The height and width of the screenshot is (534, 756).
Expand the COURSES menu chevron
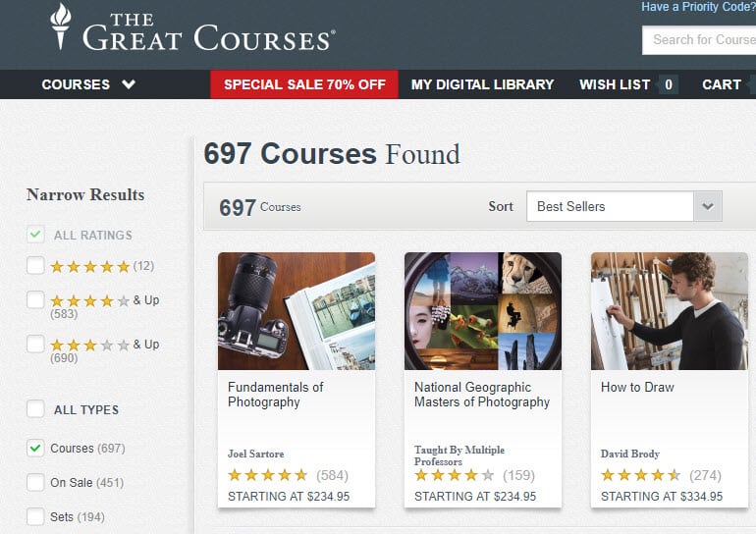tap(129, 84)
